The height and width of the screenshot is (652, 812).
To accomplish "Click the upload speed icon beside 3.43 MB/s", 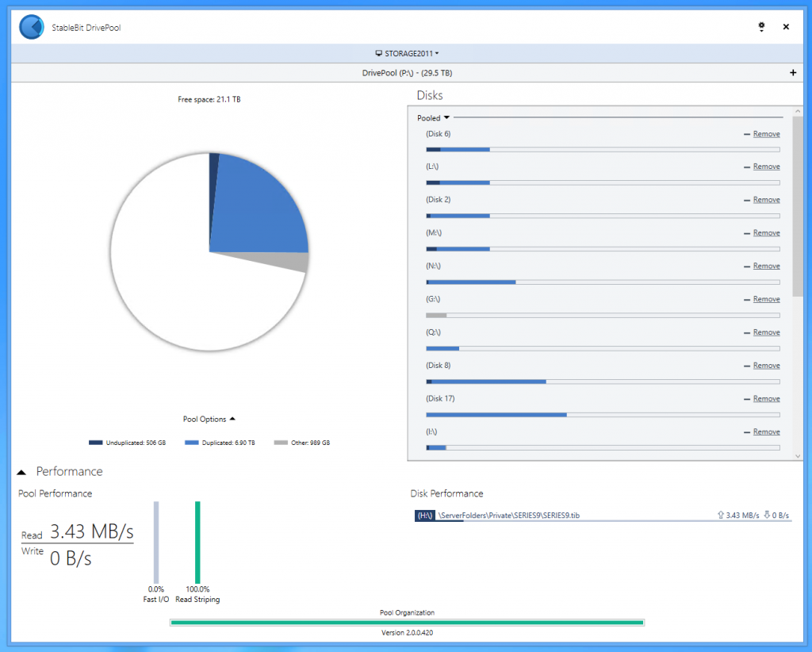I will [719, 515].
